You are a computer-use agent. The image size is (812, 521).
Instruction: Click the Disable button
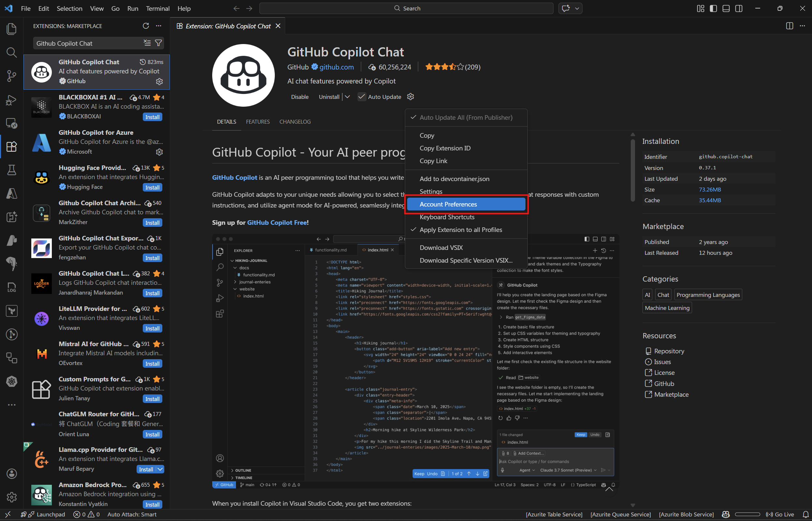click(300, 97)
